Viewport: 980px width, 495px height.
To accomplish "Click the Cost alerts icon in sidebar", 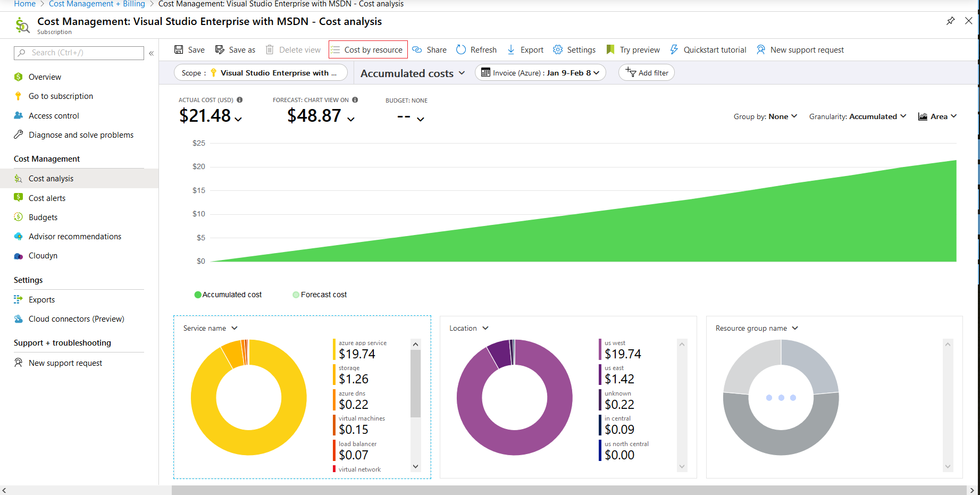I will pos(19,197).
